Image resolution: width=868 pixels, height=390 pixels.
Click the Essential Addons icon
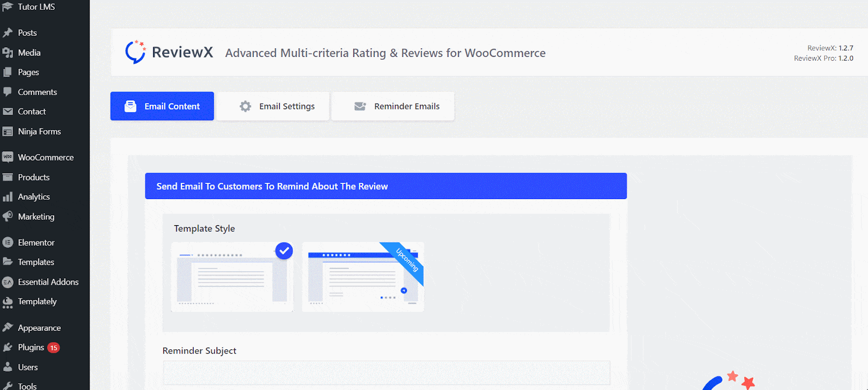point(8,282)
